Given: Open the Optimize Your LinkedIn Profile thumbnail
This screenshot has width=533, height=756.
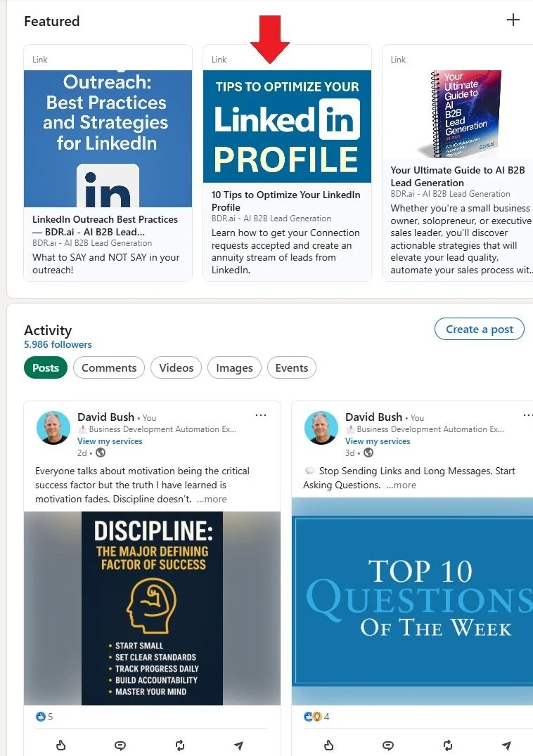Looking at the screenshot, I should (287, 126).
